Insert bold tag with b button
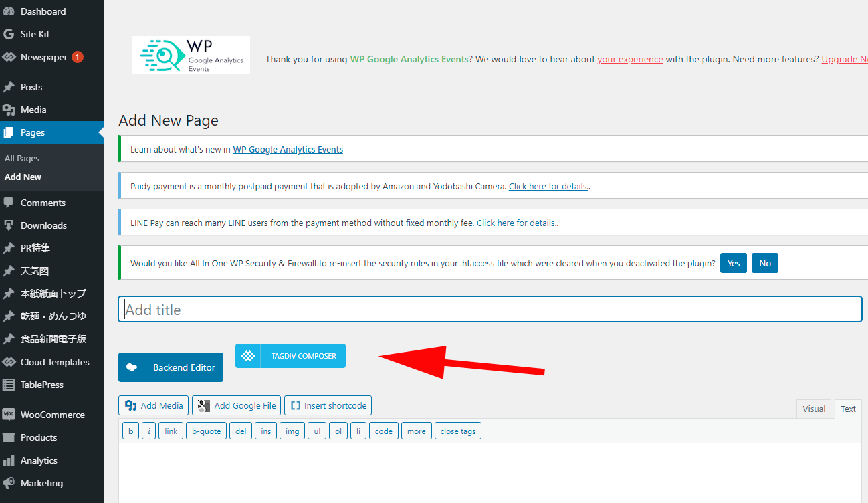Viewport: 868px width, 503px height. point(130,431)
